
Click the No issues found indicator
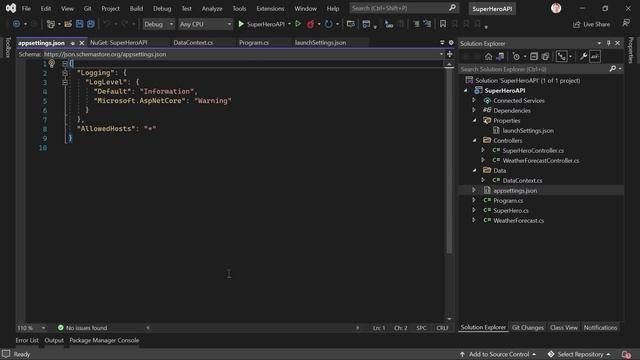pos(82,328)
